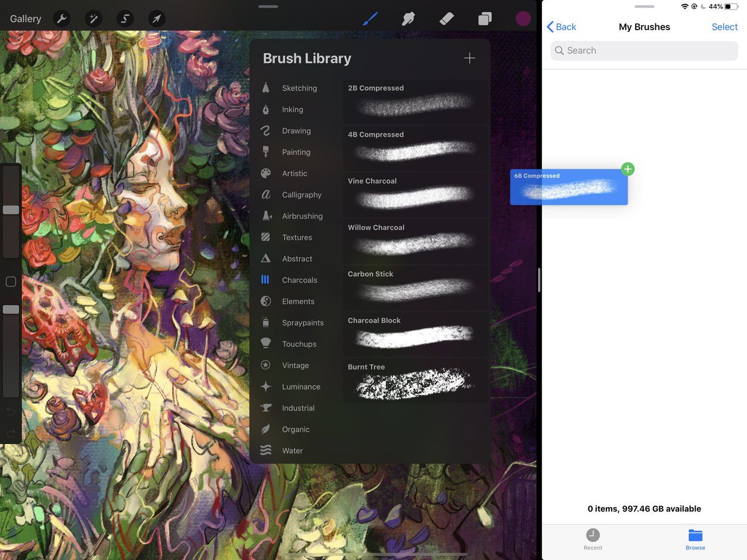The height and width of the screenshot is (560, 747).
Task: Open the Adjustments magic wand tool
Action: tap(93, 19)
